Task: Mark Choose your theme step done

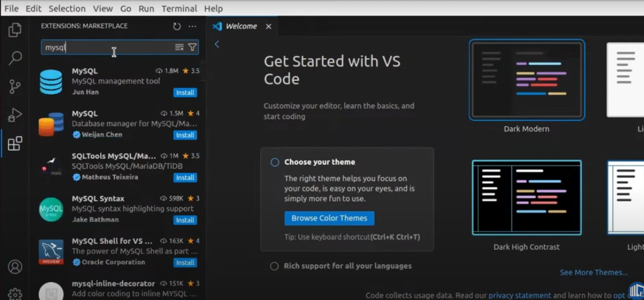Action: point(275,162)
